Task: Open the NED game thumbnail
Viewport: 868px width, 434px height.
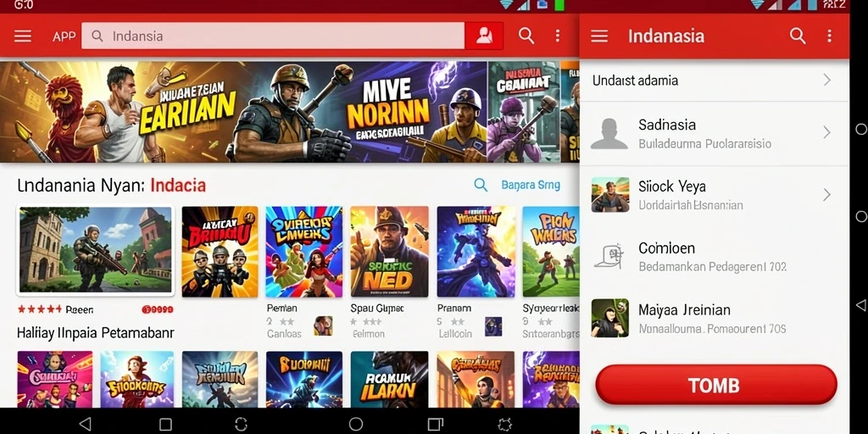Action: click(390, 251)
